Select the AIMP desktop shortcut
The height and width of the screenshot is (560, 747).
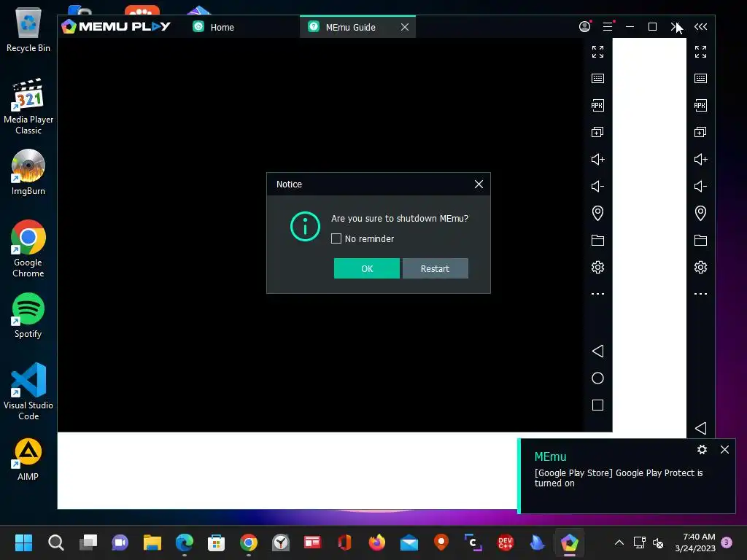[28, 459]
